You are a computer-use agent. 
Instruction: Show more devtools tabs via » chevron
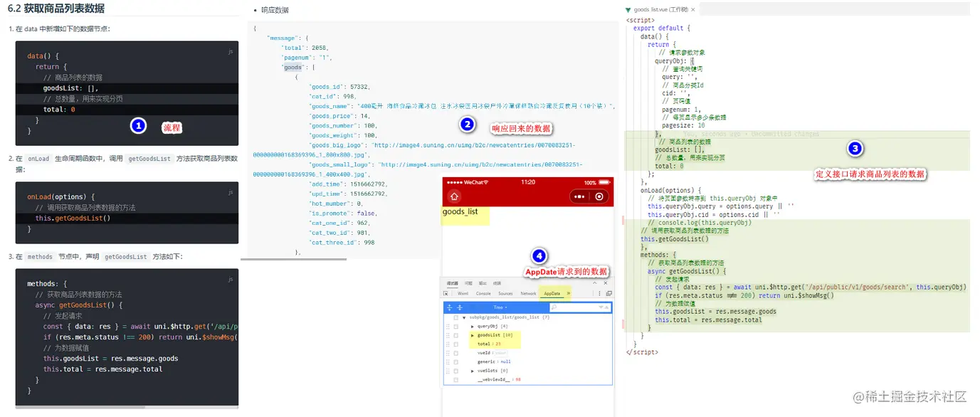[569, 293]
